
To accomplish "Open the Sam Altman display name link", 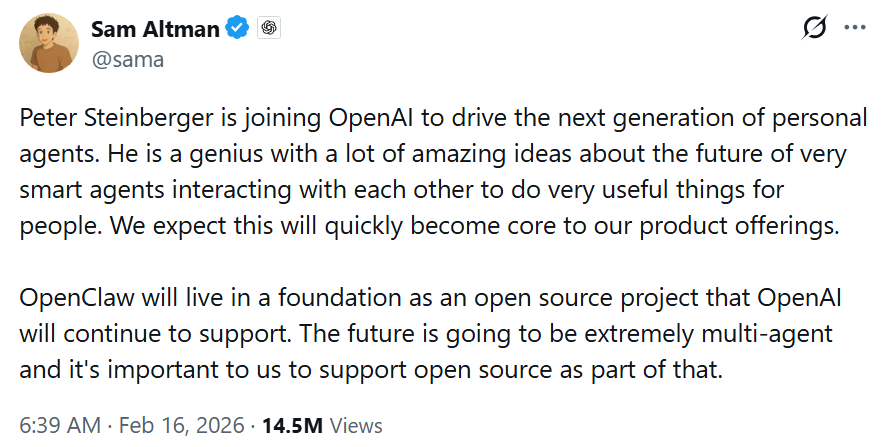I will (155, 29).
